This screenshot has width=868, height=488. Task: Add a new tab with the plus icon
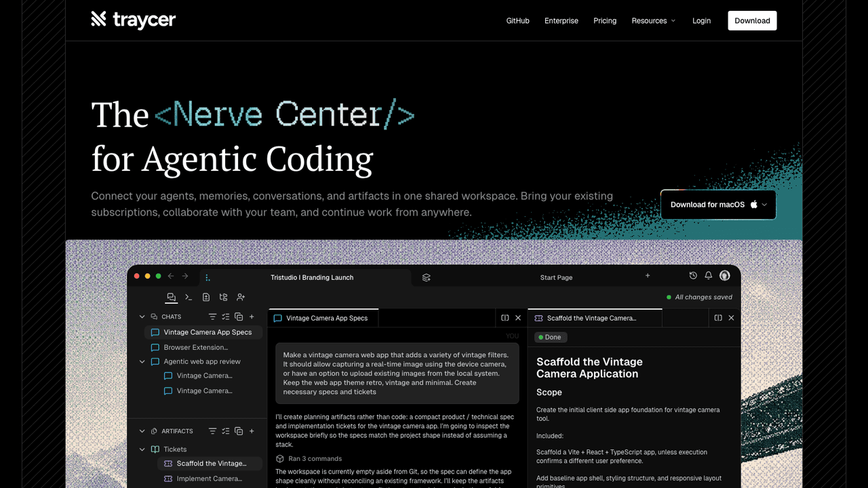(x=648, y=276)
